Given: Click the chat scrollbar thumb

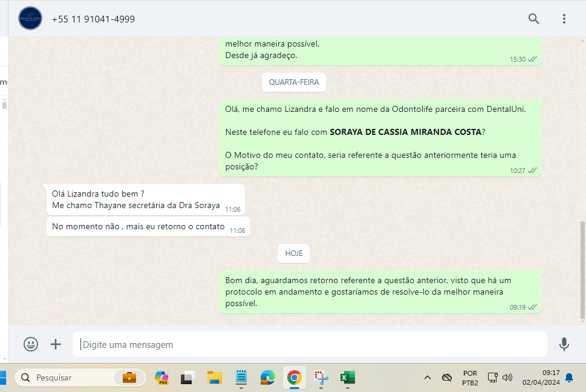Looking at the screenshot, I should click(582, 270).
